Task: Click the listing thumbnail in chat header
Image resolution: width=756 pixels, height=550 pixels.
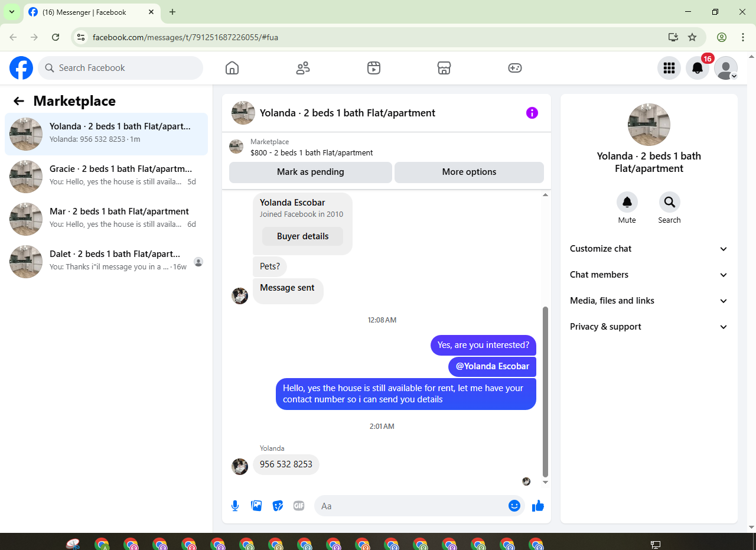Action: point(243,113)
